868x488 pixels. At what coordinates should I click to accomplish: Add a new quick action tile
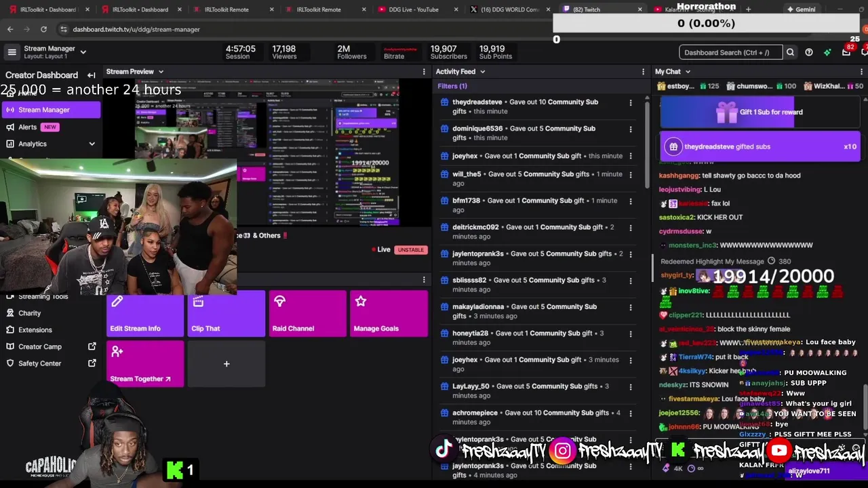226,364
